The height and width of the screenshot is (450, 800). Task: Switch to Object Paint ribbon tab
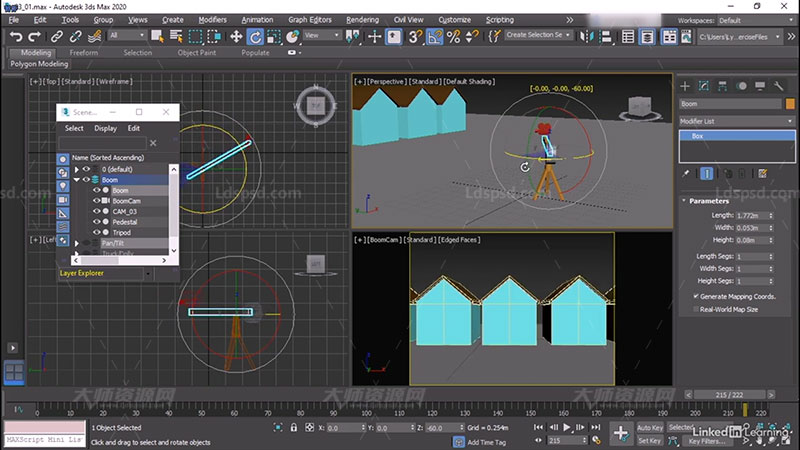coord(196,53)
